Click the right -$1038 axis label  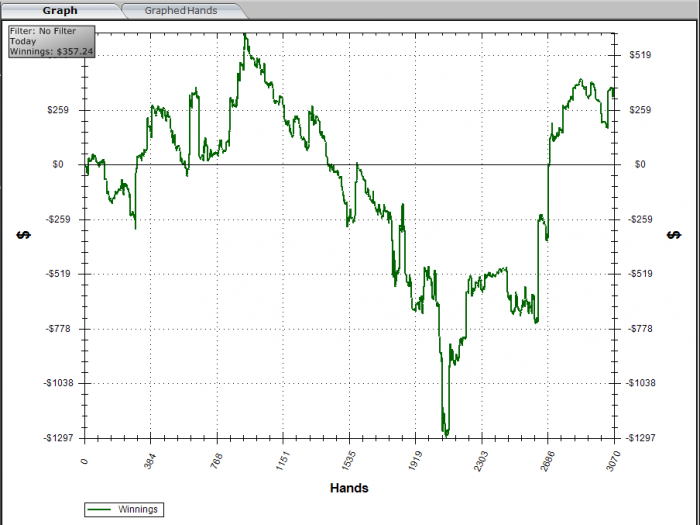pos(640,383)
